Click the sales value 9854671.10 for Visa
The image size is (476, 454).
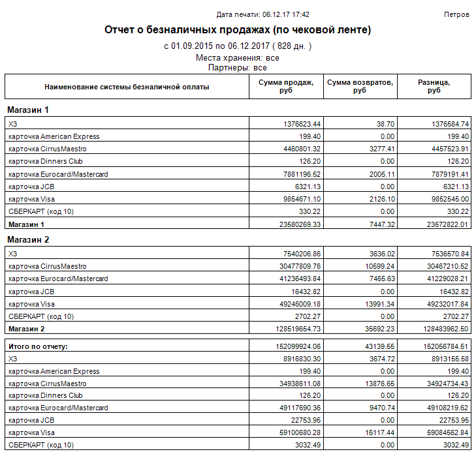[302, 199]
